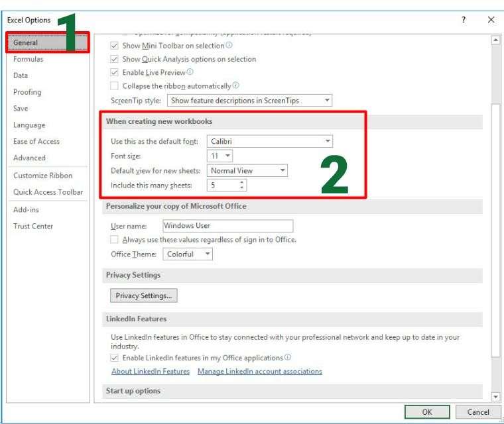Select the Ease of Access category
The image size is (504, 424).
pos(48,141)
